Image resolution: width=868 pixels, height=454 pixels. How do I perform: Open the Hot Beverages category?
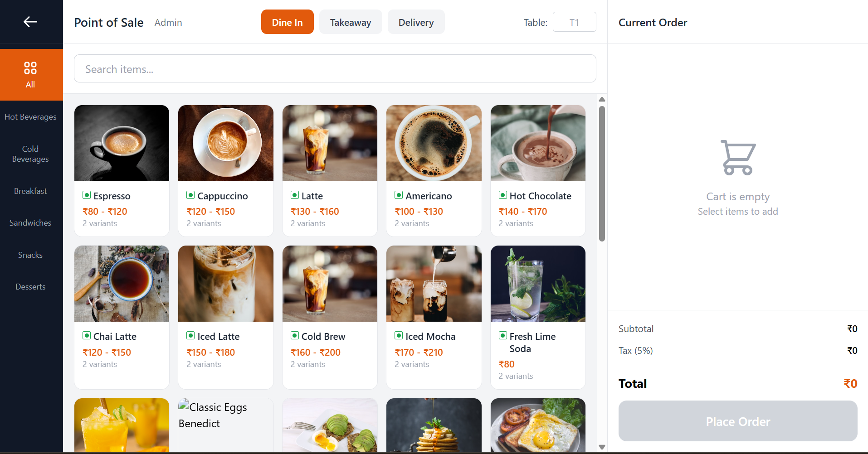30,116
